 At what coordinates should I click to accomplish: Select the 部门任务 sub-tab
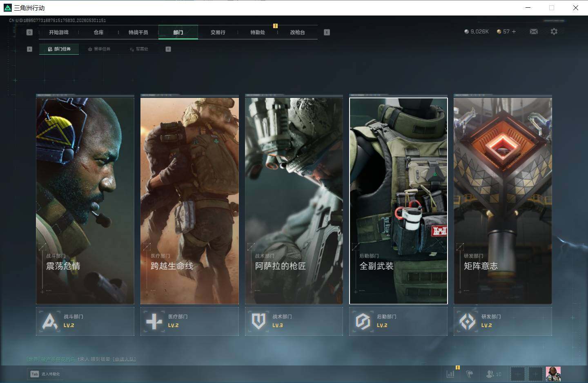tap(59, 49)
